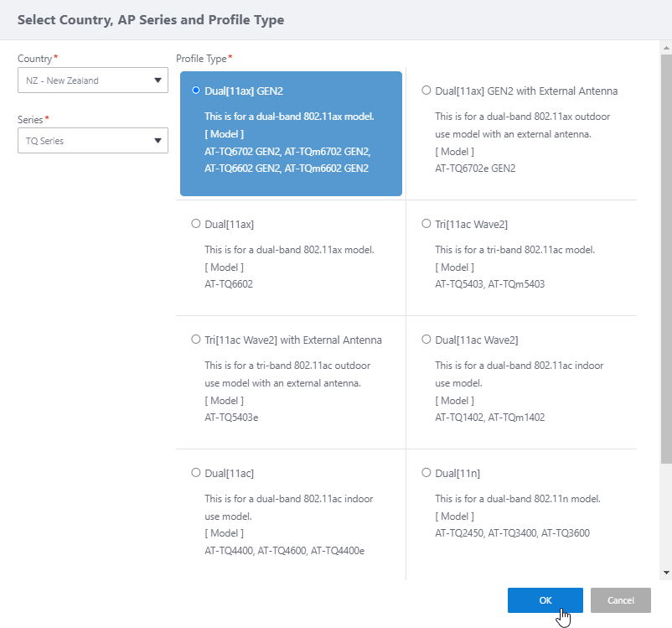Click the TQ Series dropdown arrow
Image resolution: width=672 pixels, height=628 pixels.
click(158, 141)
